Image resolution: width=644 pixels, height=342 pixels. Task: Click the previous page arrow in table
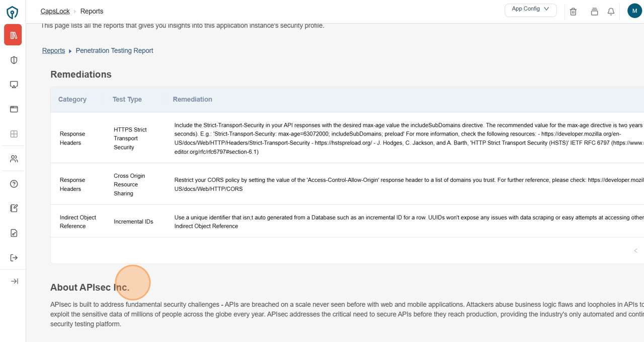635,251
